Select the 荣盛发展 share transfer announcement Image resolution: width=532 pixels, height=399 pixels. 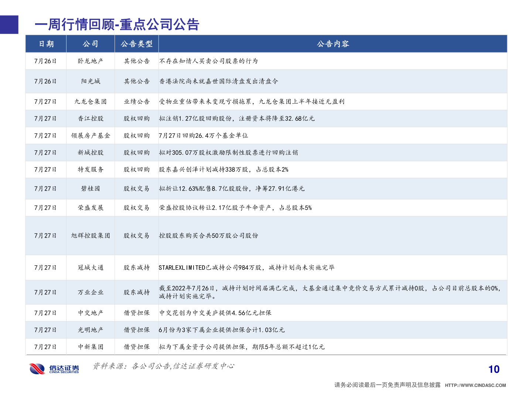236,207
